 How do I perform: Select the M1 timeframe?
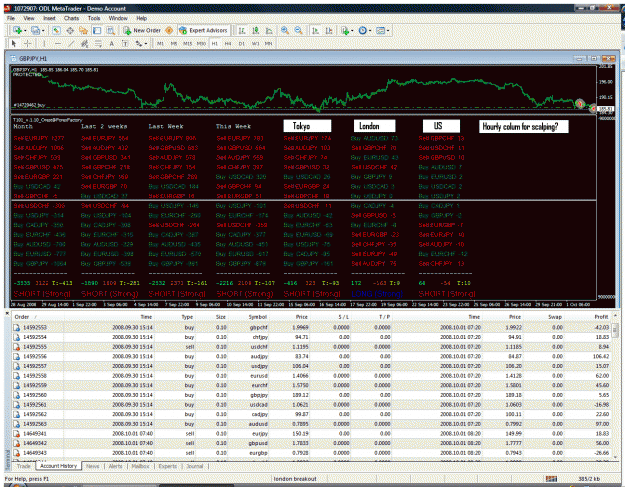tap(160, 43)
